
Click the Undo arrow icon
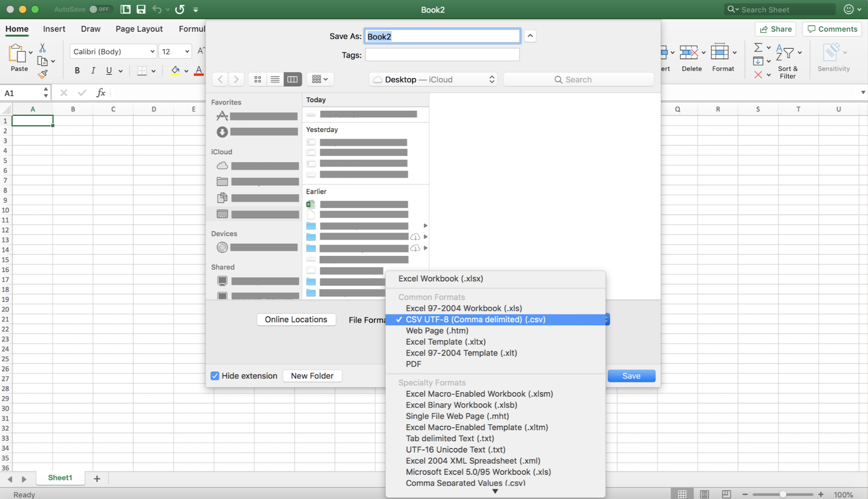(157, 10)
